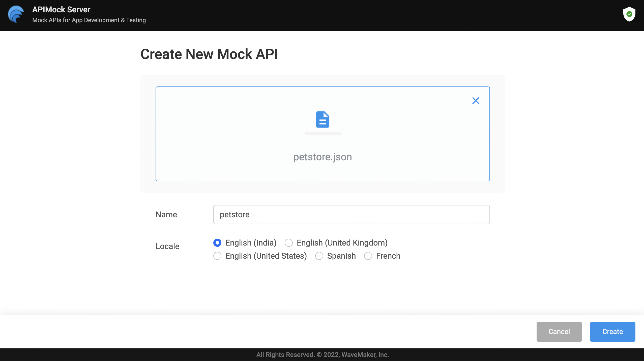The height and width of the screenshot is (361, 644).
Task: Click the document file icon in upload area
Action: [323, 119]
